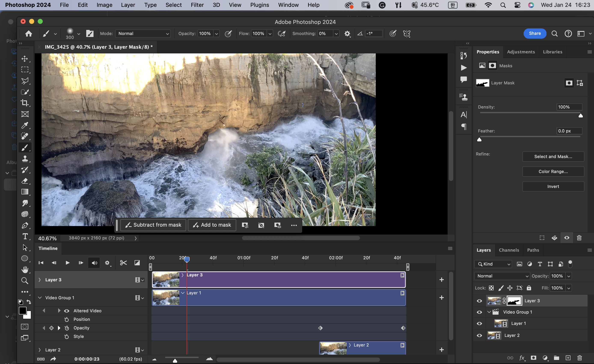Delete mask using Properties trash icon
Screen dimensions: 594x364
coord(579,238)
